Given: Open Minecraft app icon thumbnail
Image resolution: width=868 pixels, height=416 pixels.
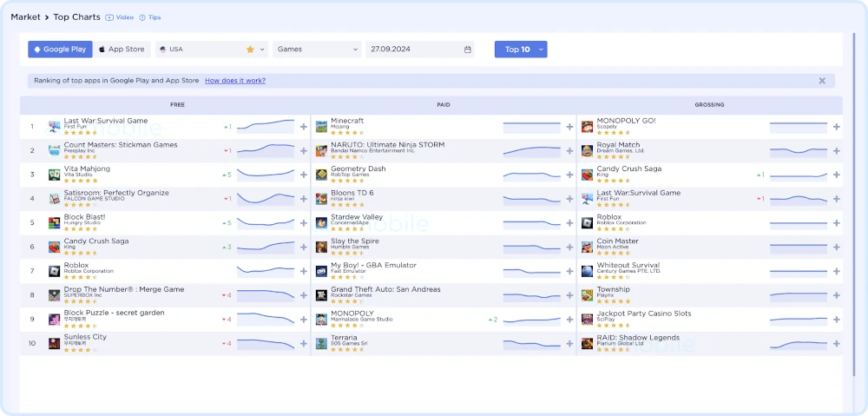Looking at the screenshot, I should [321, 127].
